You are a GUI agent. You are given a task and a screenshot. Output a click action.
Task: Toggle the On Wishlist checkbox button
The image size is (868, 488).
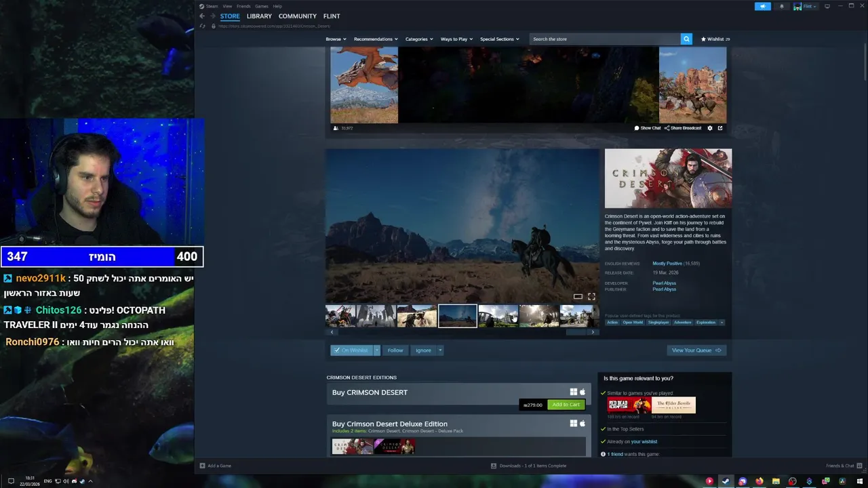pyautogui.click(x=351, y=350)
